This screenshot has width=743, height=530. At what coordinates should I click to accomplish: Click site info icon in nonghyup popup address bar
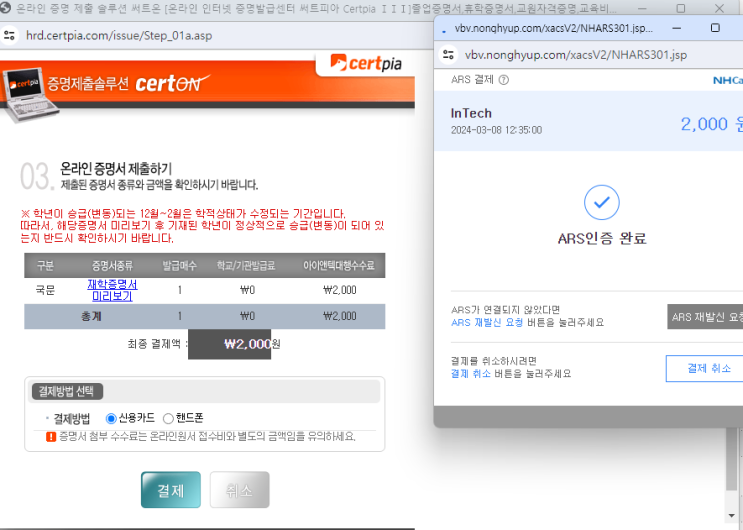(x=448, y=55)
